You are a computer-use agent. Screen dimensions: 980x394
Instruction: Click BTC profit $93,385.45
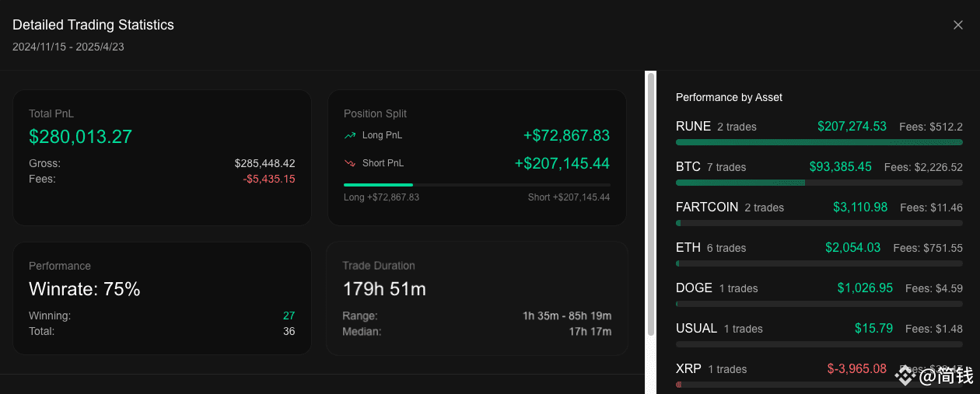click(840, 166)
